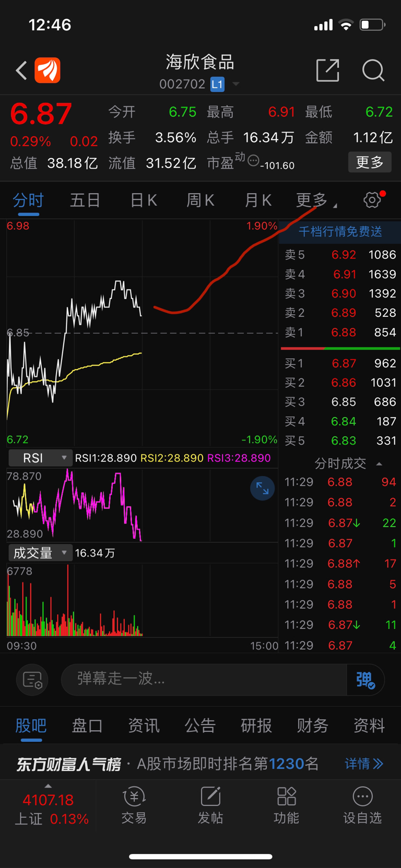The image size is (401, 868).
Task: Select the 盘口 tab
Action: (x=87, y=726)
